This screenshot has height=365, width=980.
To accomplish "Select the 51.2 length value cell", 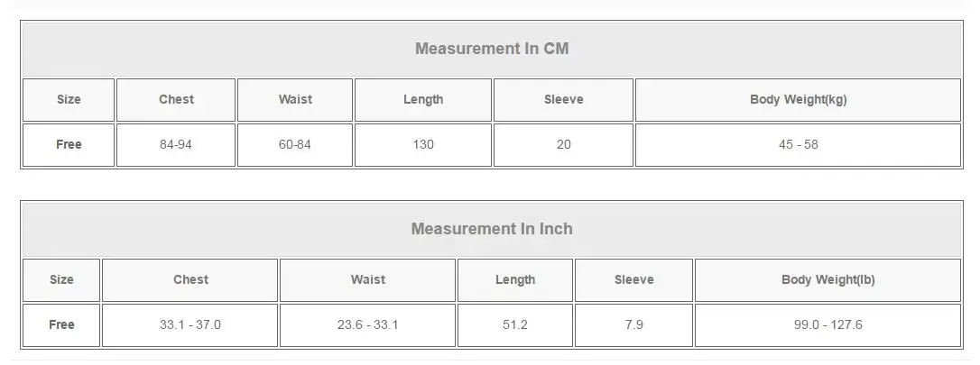I will 515,324.
